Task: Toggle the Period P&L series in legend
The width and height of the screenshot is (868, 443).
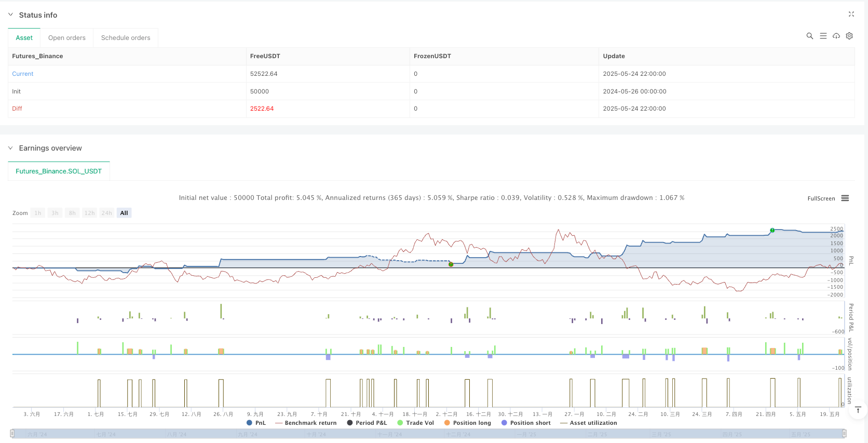Action: [x=367, y=423]
